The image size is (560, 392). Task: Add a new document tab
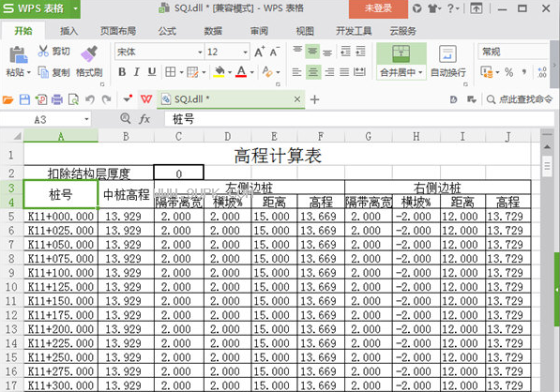point(314,99)
